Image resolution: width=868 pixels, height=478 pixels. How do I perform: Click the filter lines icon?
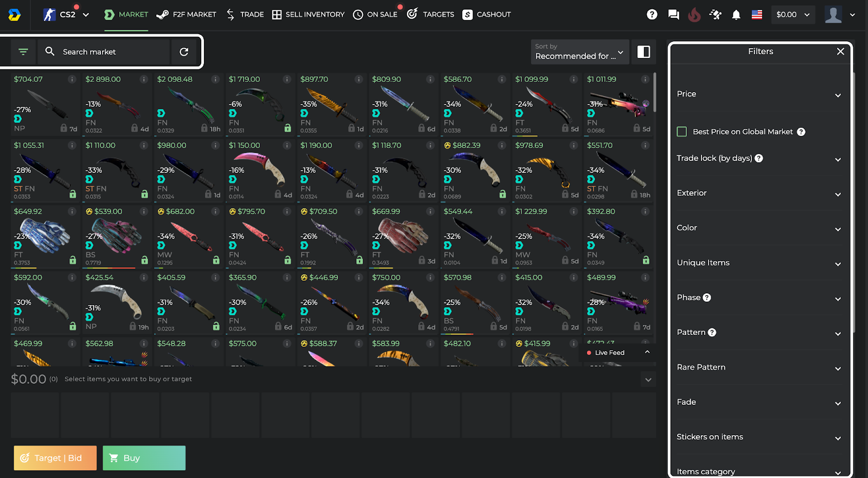click(x=23, y=51)
